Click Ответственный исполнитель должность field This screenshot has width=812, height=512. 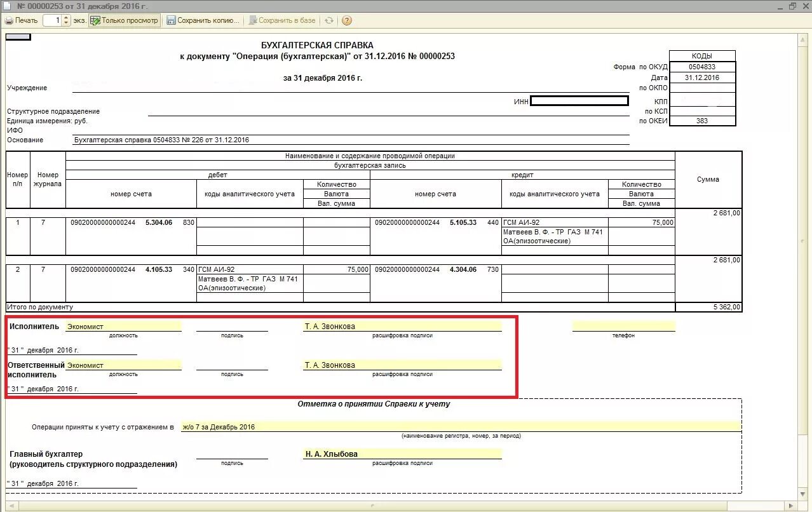point(124,365)
